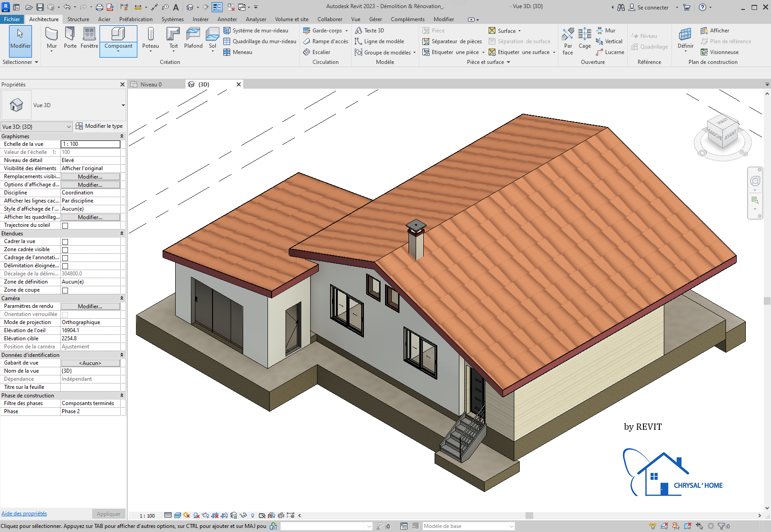Check the Zone de coupe box

(65, 290)
